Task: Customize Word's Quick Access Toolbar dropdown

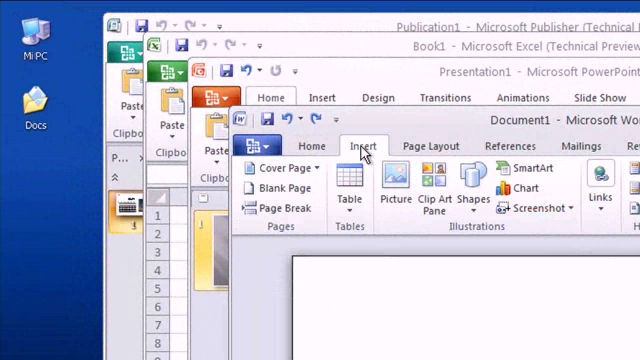Action: click(336, 120)
